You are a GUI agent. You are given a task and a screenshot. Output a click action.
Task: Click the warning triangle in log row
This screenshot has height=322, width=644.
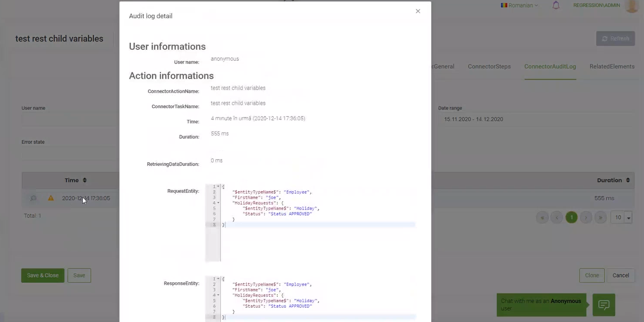[51, 198]
